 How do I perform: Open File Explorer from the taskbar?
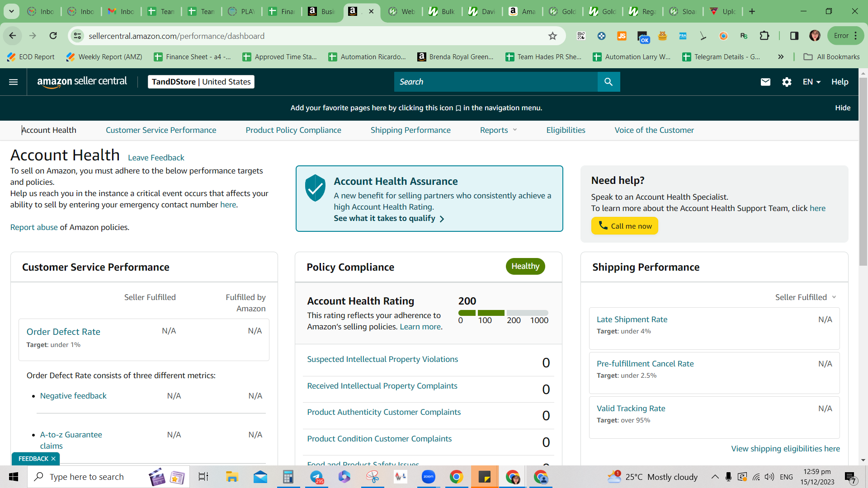(x=232, y=477)
